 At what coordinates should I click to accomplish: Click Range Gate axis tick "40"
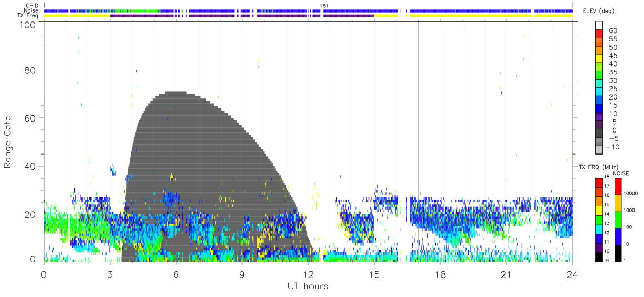click(30, 166)
